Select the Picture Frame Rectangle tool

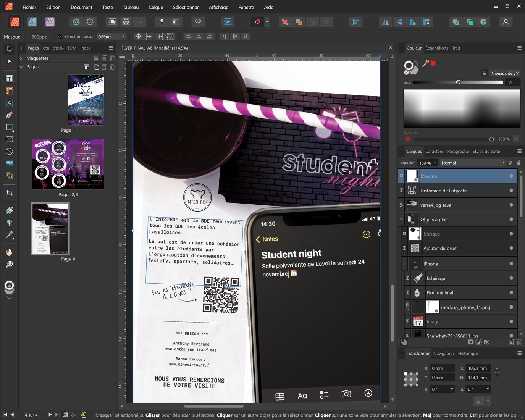tap(10, 139)
